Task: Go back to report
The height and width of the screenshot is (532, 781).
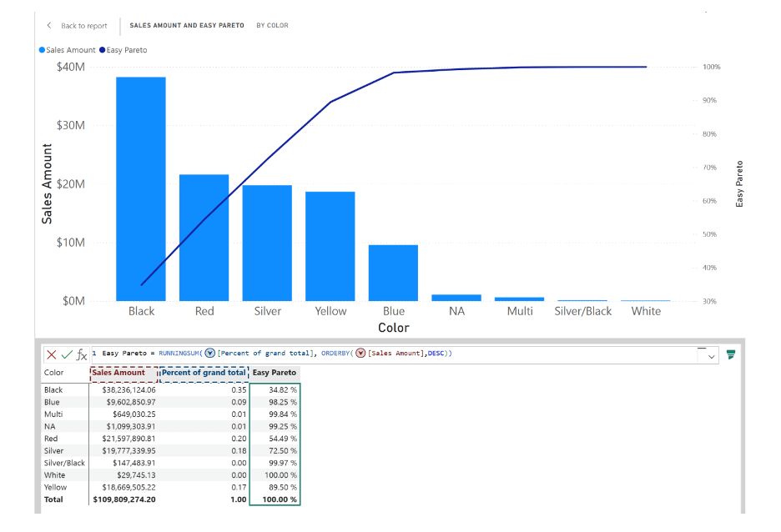Action: point(83,26)
